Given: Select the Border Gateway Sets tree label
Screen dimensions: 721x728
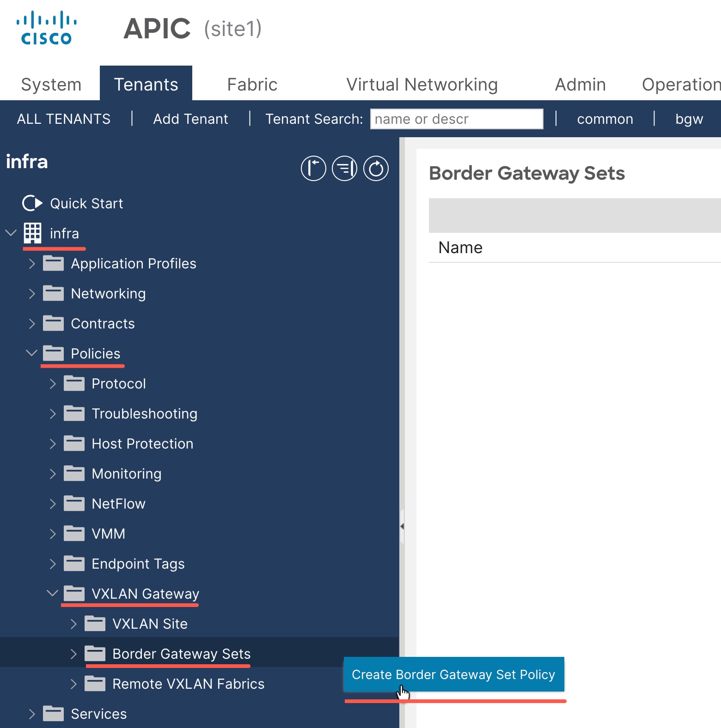Looking at the screenshot, I should [182, 654].
